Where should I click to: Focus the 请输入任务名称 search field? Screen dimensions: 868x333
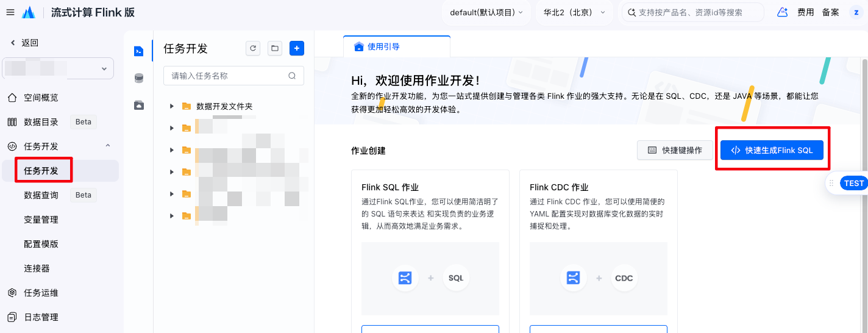pyautogui.click(x=233, y=76)
